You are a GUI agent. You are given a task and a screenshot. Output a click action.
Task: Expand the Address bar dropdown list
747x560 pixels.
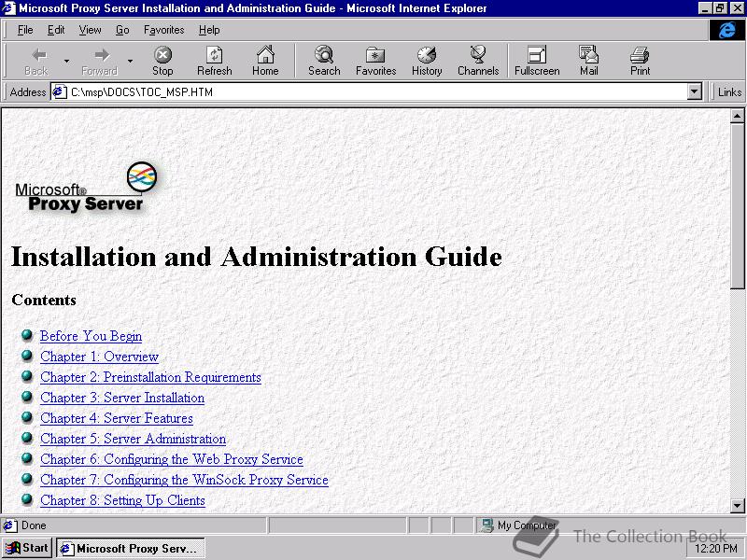coord(695,91)
